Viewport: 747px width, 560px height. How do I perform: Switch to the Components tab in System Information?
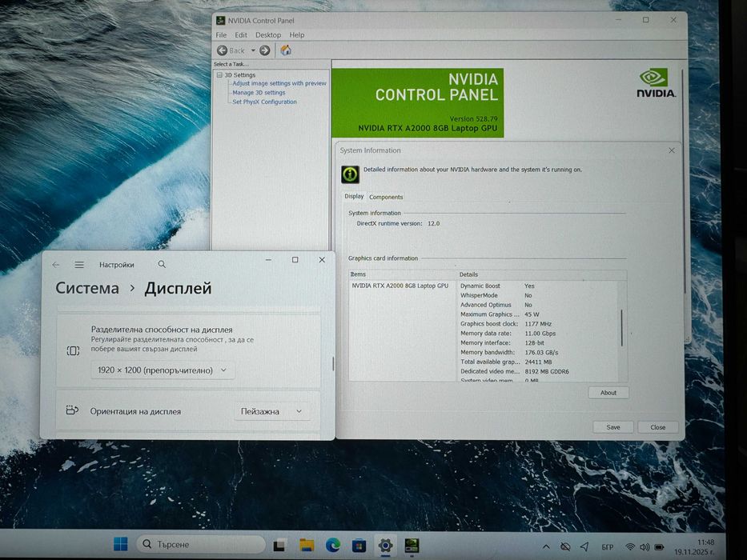tap(386, 197)
